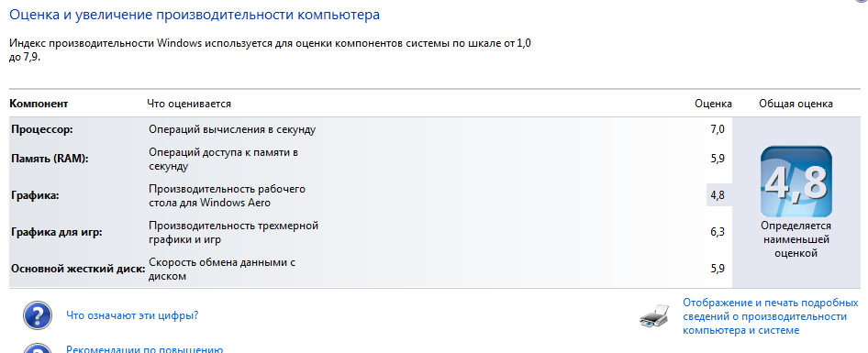The width and height of the screenshot is (868, 353).
Task: Click the printer icon
Action: pos(657,316)
